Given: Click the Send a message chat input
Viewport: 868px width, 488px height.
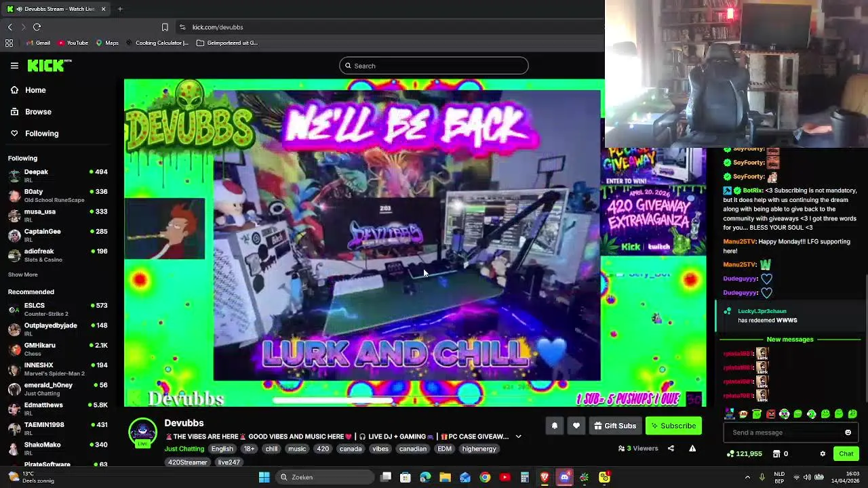Looking at the screenshot, I should click(x=791, y=432).
